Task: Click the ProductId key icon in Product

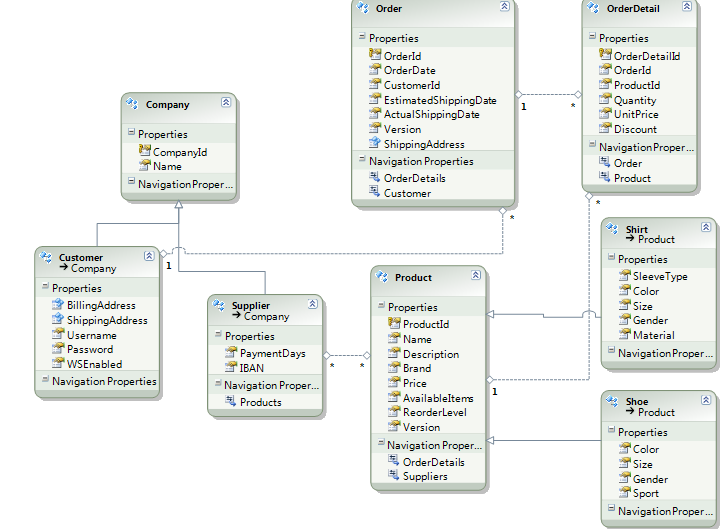Action: pos(394,324)
